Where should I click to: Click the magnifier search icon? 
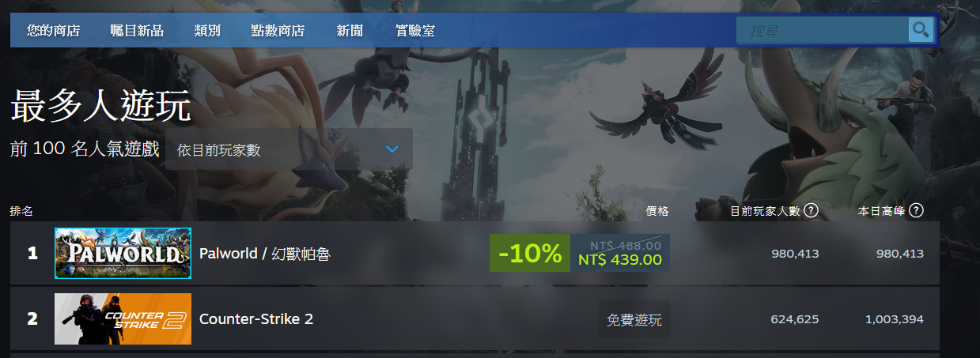point(921,30)
